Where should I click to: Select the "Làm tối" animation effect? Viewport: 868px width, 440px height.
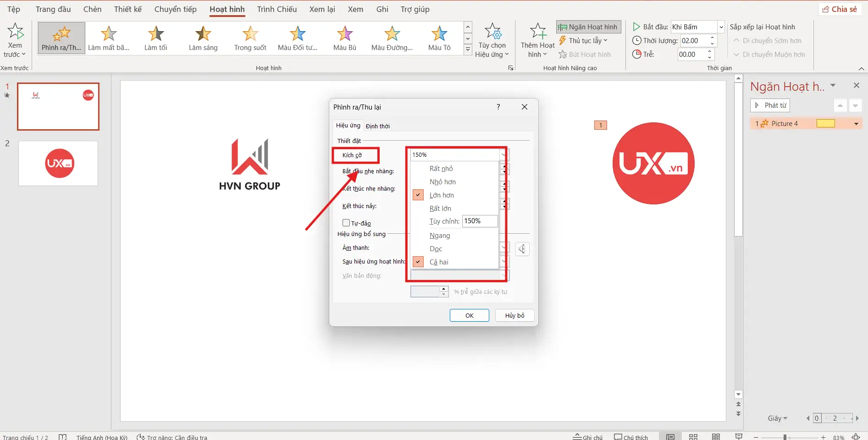[155, 38]
